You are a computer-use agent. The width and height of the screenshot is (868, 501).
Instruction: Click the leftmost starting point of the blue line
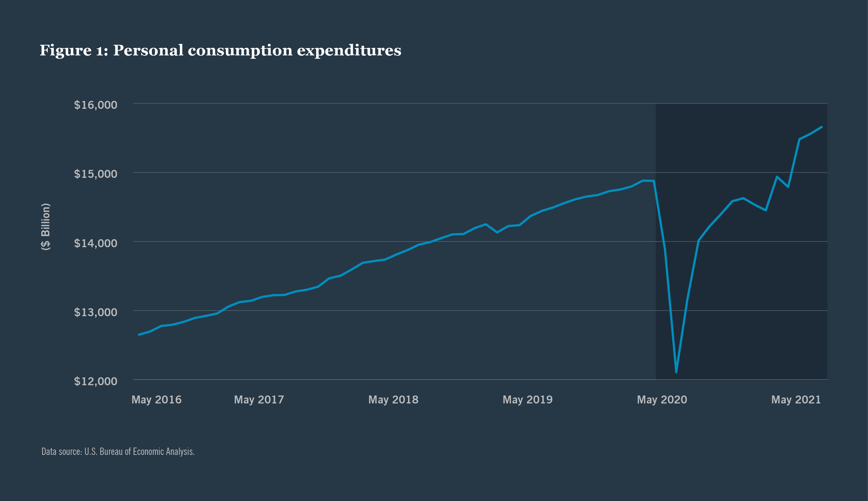pyautogui.click(x=139, y=334)
